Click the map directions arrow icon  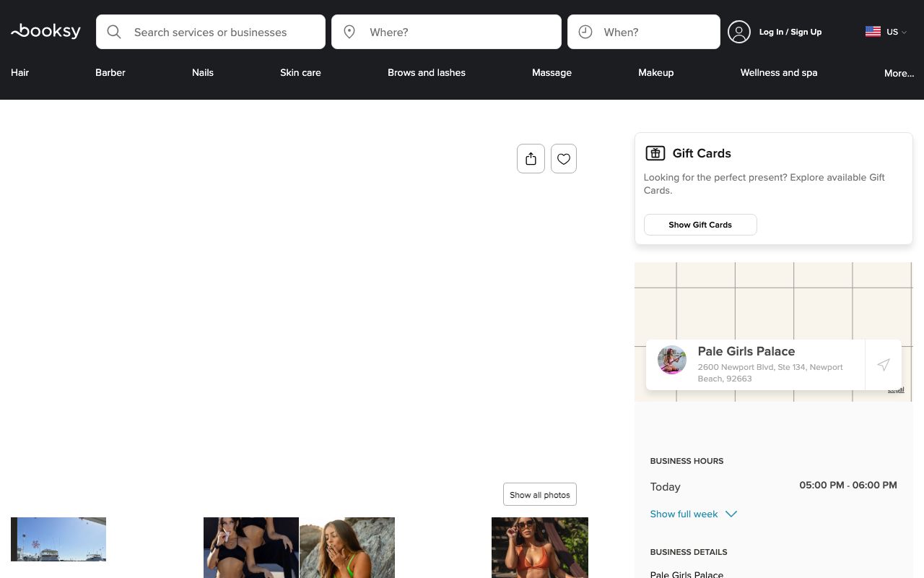pos(883,365)
